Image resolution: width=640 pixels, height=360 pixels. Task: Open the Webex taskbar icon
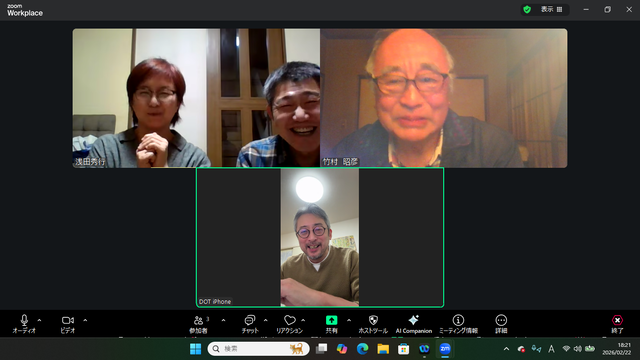(424, 349)
